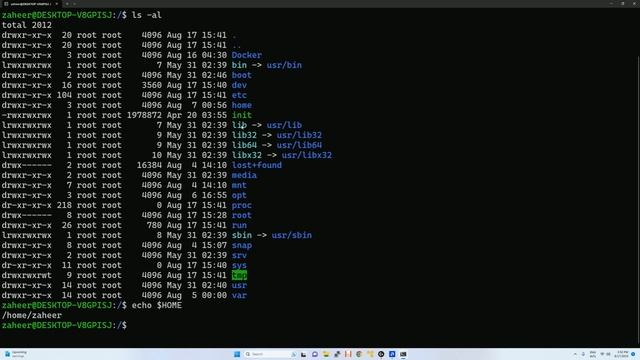Click the 'root' directory name
This screenshot has height=360, width=640.
click(x=242, y=215)
